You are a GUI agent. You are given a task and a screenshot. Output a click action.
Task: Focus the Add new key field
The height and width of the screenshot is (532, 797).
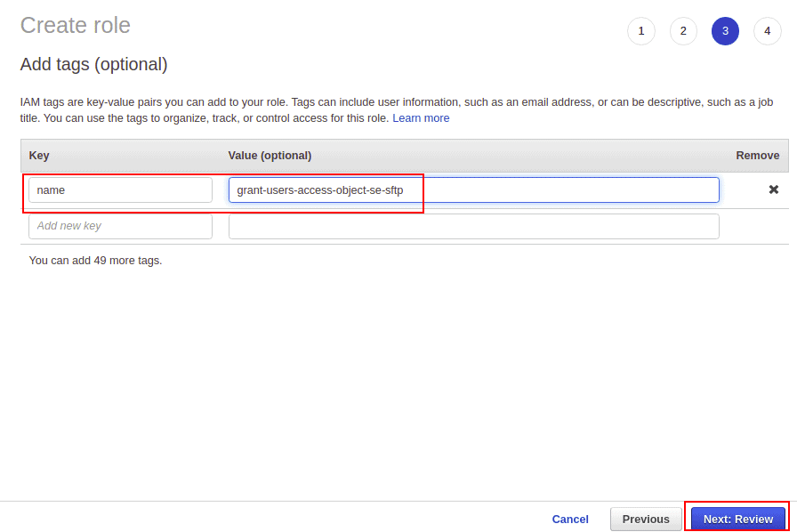pyautogui.click(x=120, y=226)
